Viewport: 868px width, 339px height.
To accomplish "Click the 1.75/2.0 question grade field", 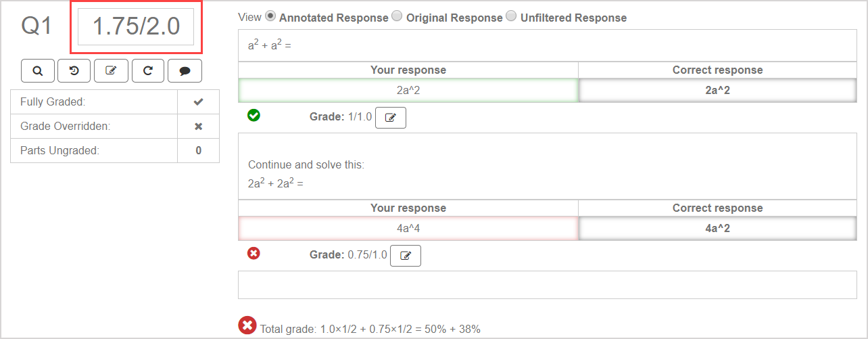I will (x=136, y=27).
